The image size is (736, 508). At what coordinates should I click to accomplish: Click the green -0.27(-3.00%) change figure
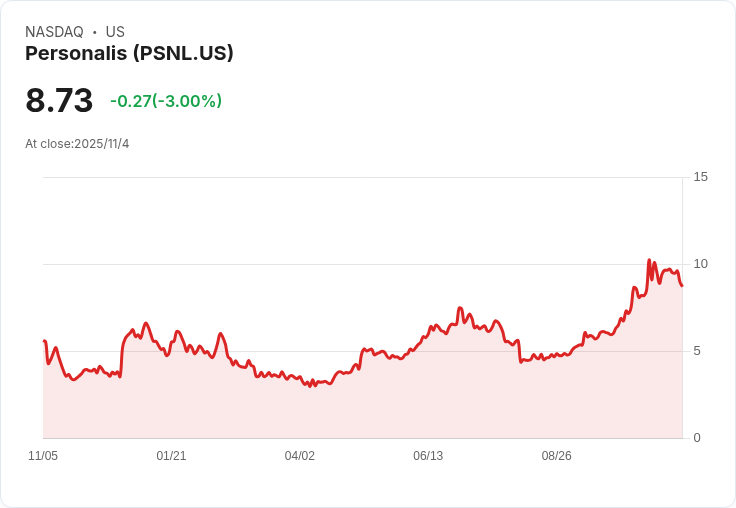click(x=166, y=101)
